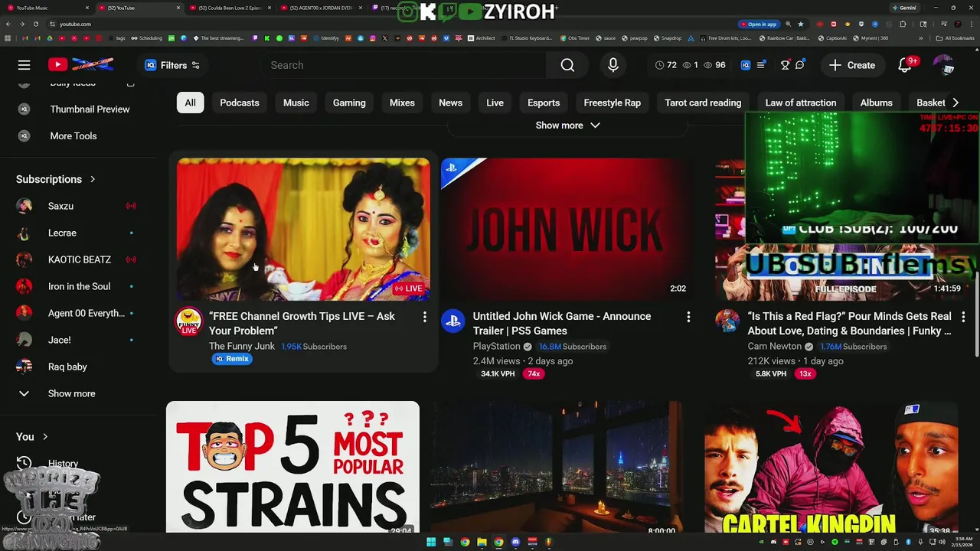Click the vidIQ Remix badge

pyautogui.click(x=232, y=359)
